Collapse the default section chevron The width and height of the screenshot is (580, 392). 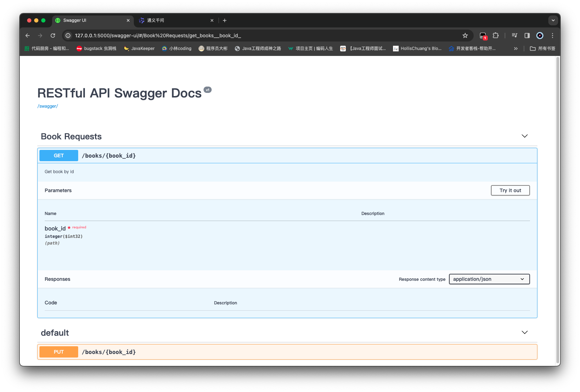coord(525,333)
